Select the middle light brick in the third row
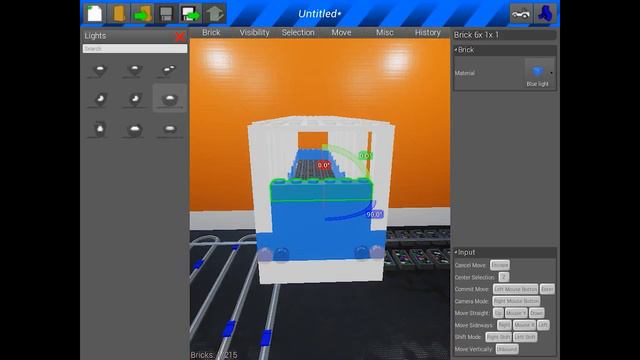Screen dimensions: 640x360 [135, 129]
